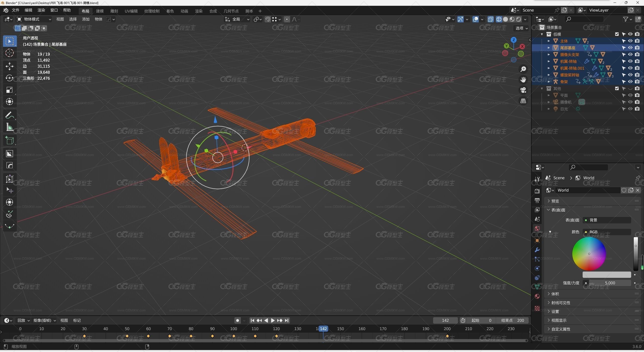Open the 视图 menu in viewport
Image resolution: width=644 pixels, height=352 pixels.
pyautogui.click(x=60, y=19)
